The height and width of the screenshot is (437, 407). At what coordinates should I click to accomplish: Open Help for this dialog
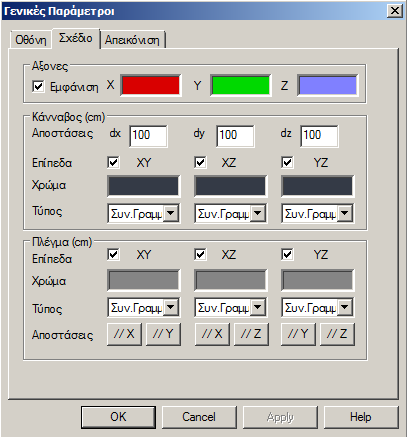point(361,417)
